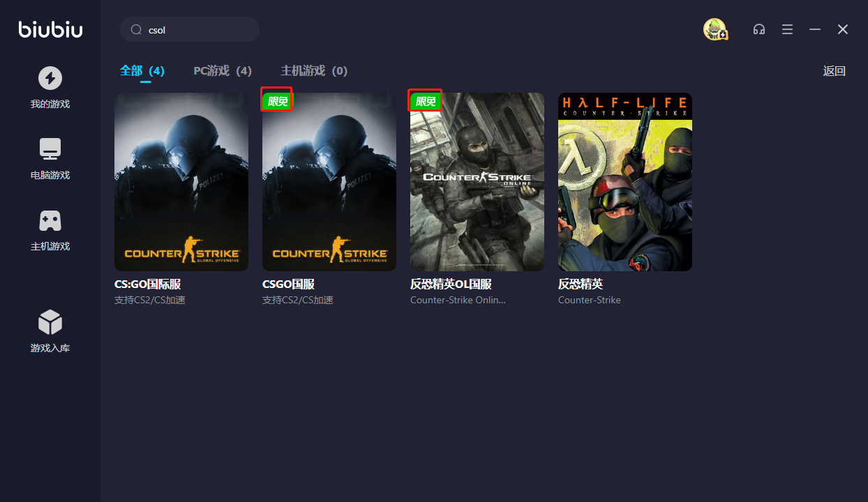Switch to 全部 (4) tab
Image resolution: width=868 pixels, height=502 pixels.
pyautogui.click(x=142, y=71)
